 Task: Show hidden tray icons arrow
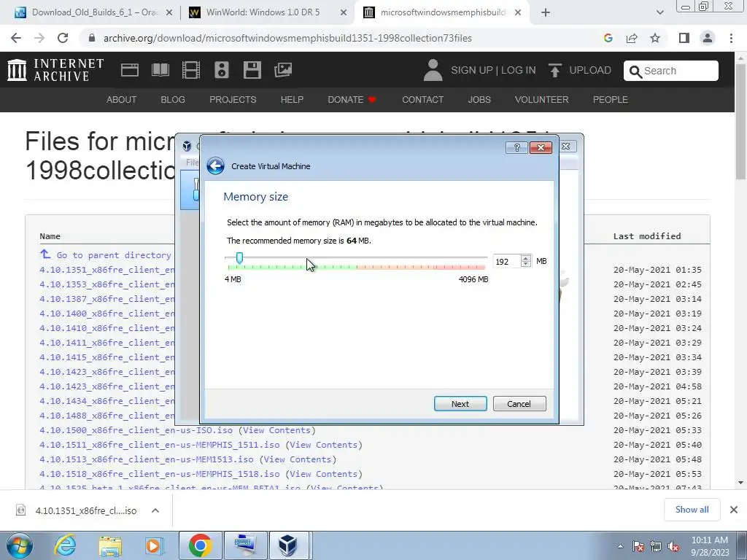[620, 546]
